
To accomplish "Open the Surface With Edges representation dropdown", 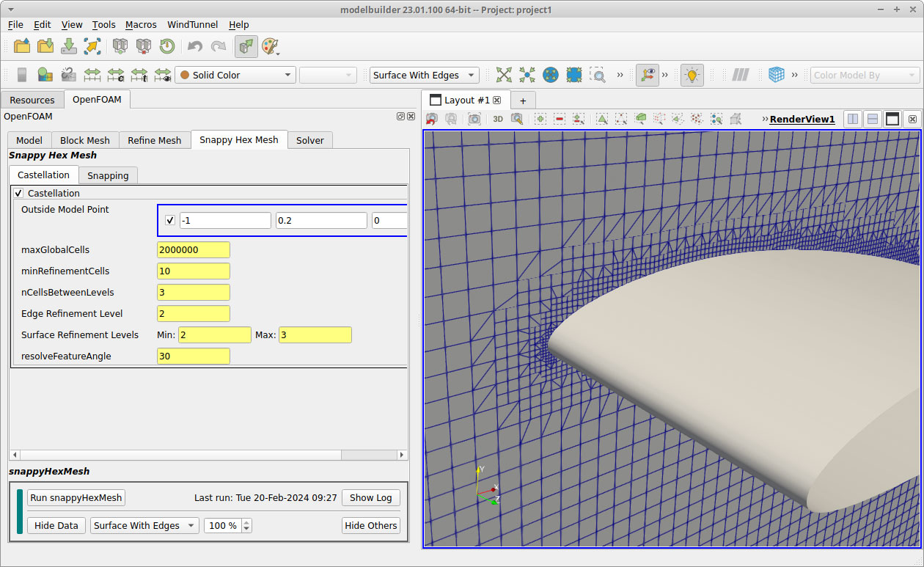I will (424, 75).
